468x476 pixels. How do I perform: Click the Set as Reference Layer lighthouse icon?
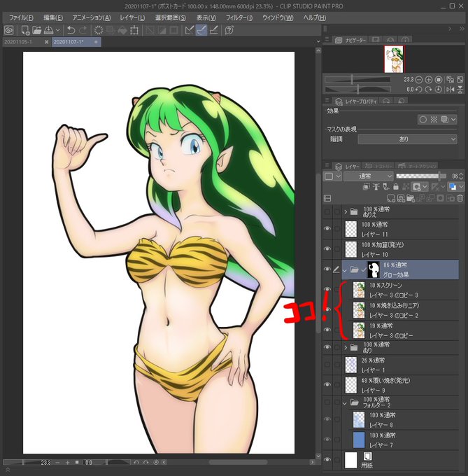[x=376, y=187]
